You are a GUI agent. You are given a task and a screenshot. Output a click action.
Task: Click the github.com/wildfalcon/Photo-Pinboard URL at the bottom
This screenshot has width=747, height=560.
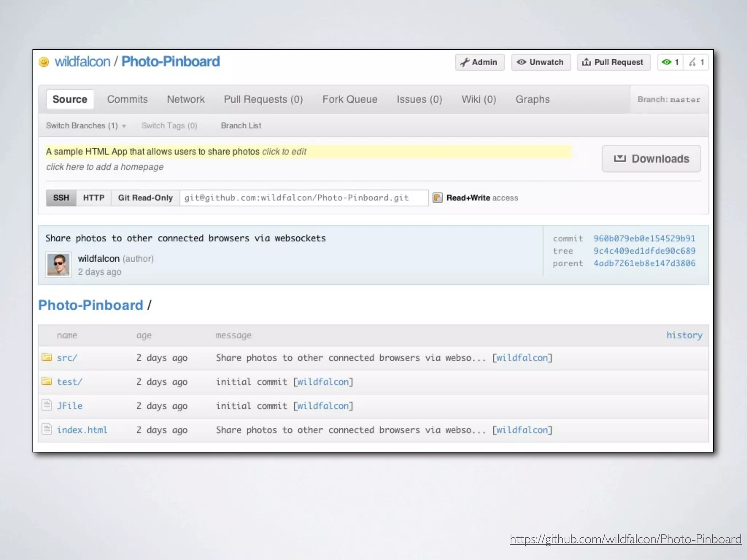[x=626, y=539]
